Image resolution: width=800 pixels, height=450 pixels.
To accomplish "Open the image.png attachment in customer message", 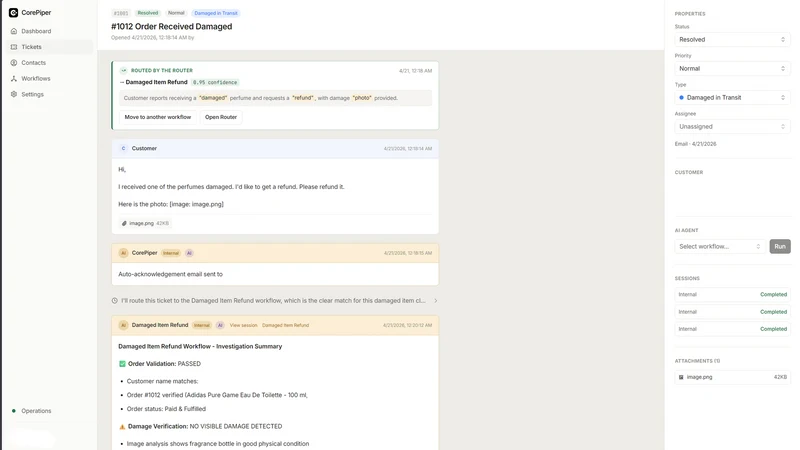I will coord(145,223).
